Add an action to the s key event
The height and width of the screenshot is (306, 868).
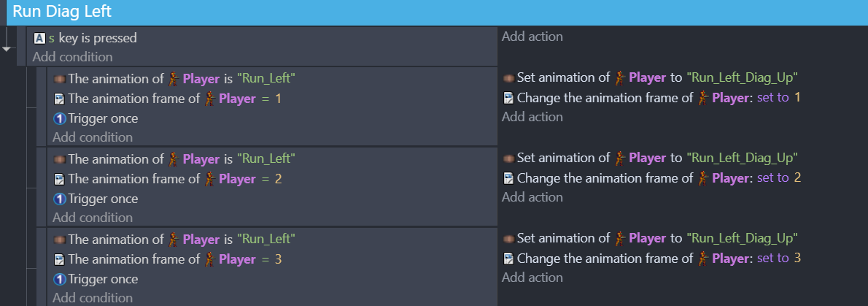tap(532, 37)
